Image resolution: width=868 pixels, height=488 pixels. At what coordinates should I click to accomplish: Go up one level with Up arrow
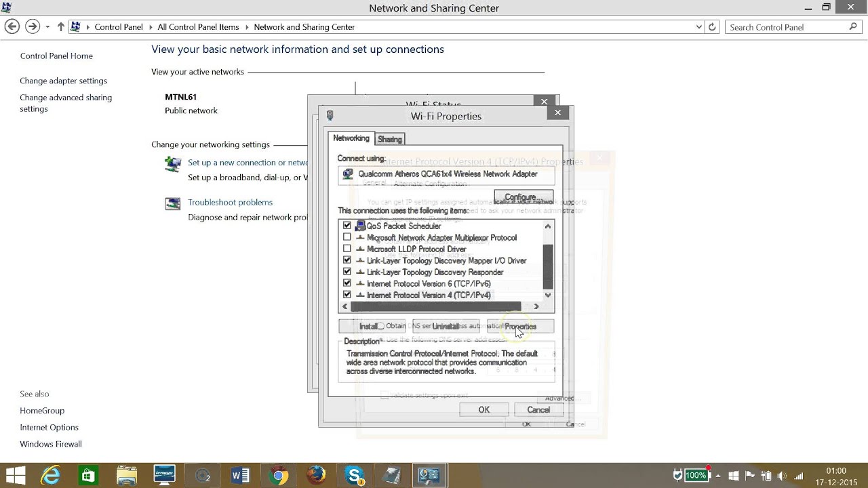(x=61, y=27)
